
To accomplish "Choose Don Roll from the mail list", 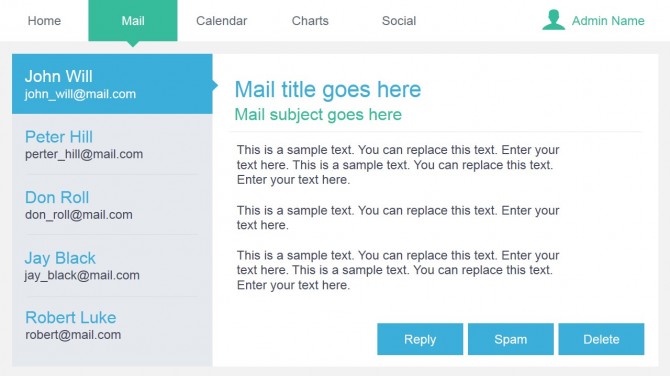I will point(112,205).
